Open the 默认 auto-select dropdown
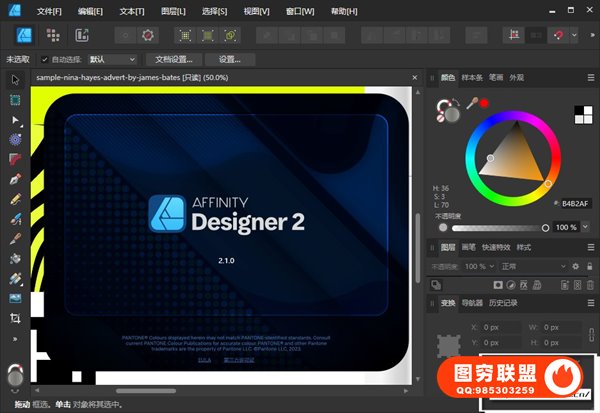600x413 pixels. click(112, 59)
